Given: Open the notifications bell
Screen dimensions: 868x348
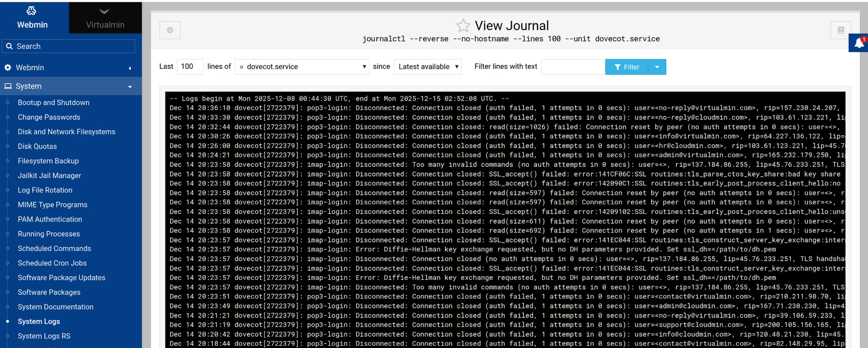Looking at the screenshot, I should coord(859,43).
